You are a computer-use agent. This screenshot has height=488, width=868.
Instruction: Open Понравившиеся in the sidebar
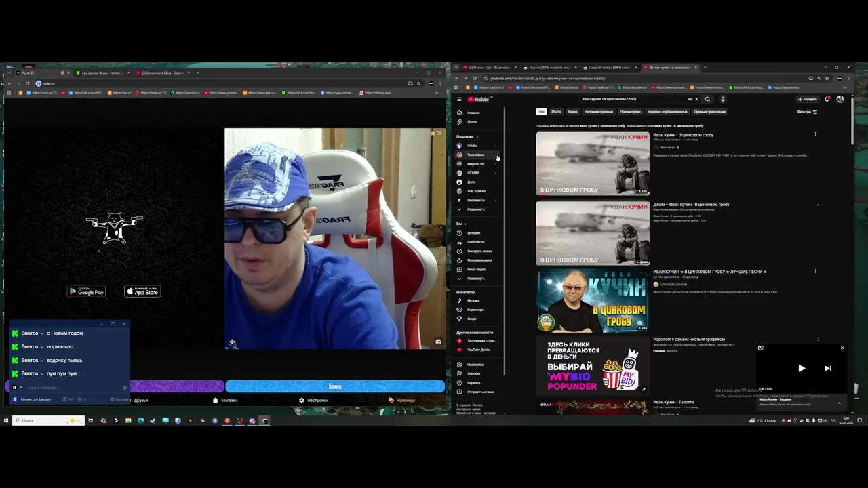479,260
